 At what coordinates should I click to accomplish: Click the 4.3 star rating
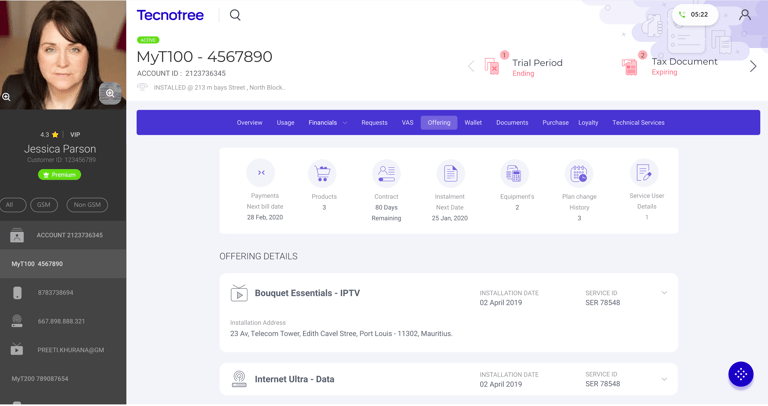click(49, 135)
